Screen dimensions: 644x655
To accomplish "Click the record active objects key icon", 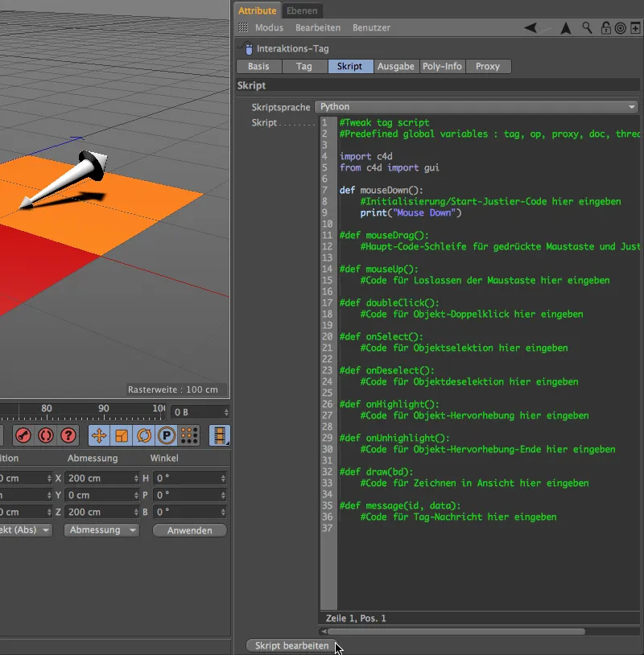I will point(23,435).
